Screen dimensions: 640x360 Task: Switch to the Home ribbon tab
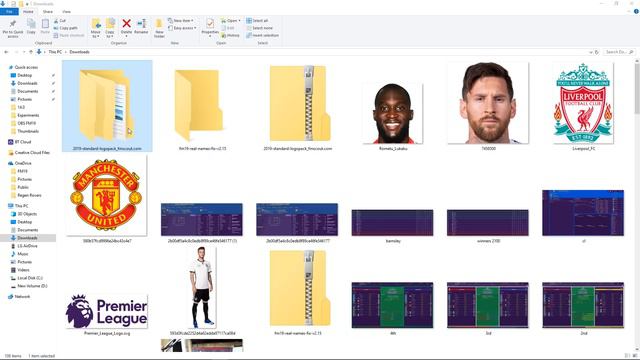(x=28, y=11)
